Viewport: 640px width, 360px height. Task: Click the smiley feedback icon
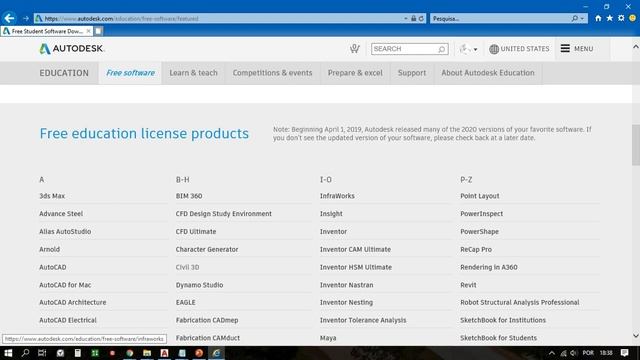633,18
